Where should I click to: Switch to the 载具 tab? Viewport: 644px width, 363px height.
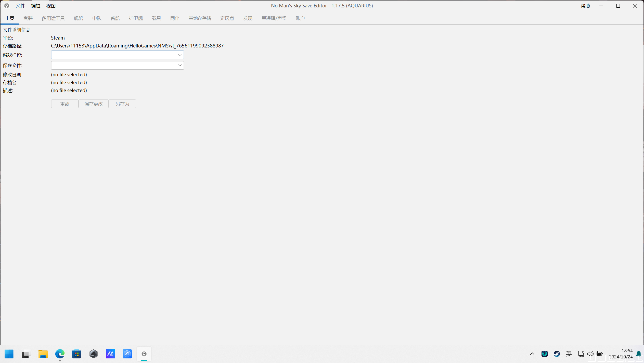157,18
